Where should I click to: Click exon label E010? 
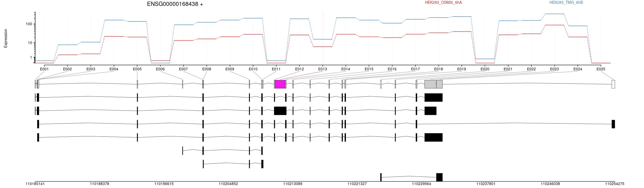click(253, 69)
